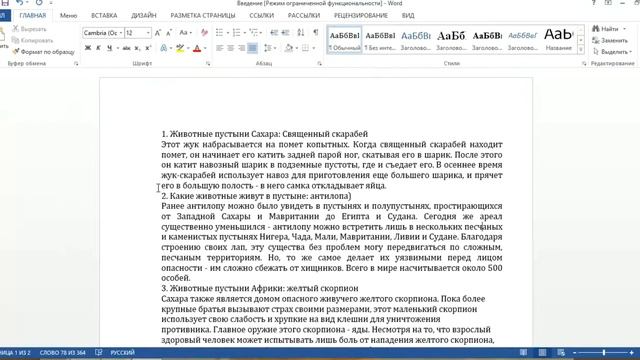Open the Cambria font name dropdown
The image size is (640, 360).
pyautogui.click(x=121, y=33)
